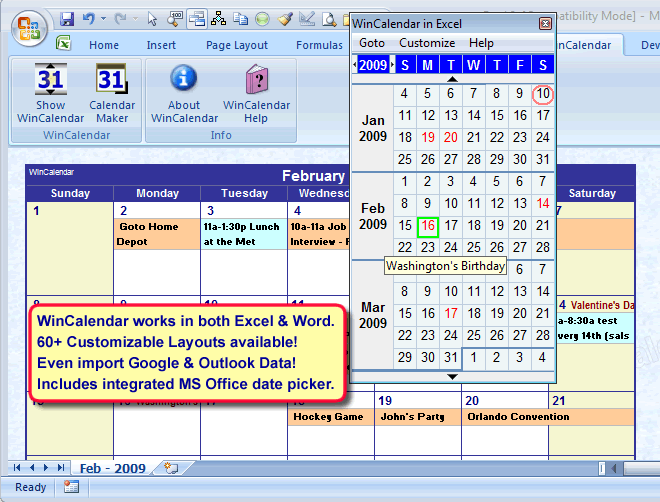Click the horizontal scrollbar left arrow
Image resolution: width=660 pixels, height=502 pixels.
click(611, 468)
